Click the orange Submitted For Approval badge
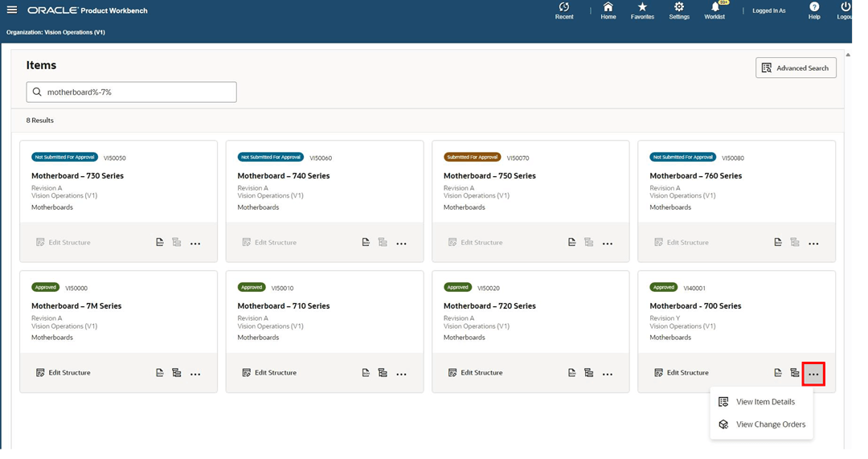The image size is (868, 459). (473, 158)
